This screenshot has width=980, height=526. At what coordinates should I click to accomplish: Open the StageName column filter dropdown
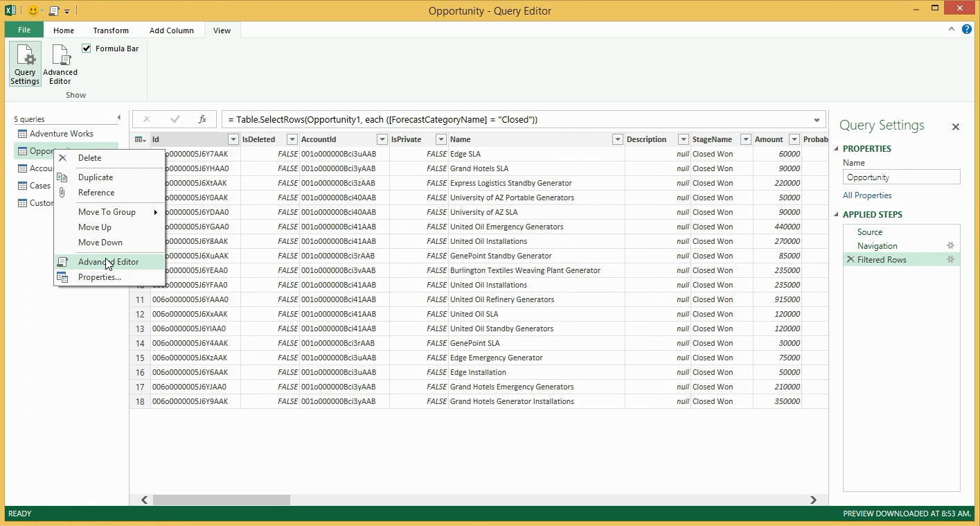[x=745, y=139]
